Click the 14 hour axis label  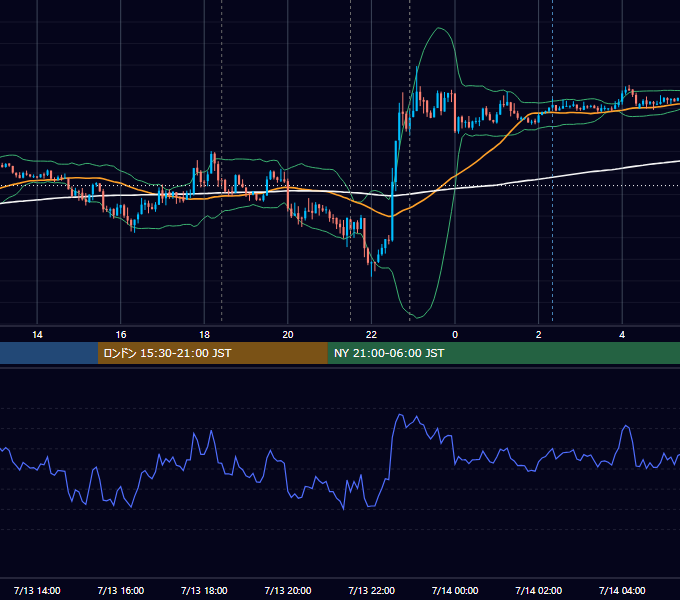click(37, 335)
